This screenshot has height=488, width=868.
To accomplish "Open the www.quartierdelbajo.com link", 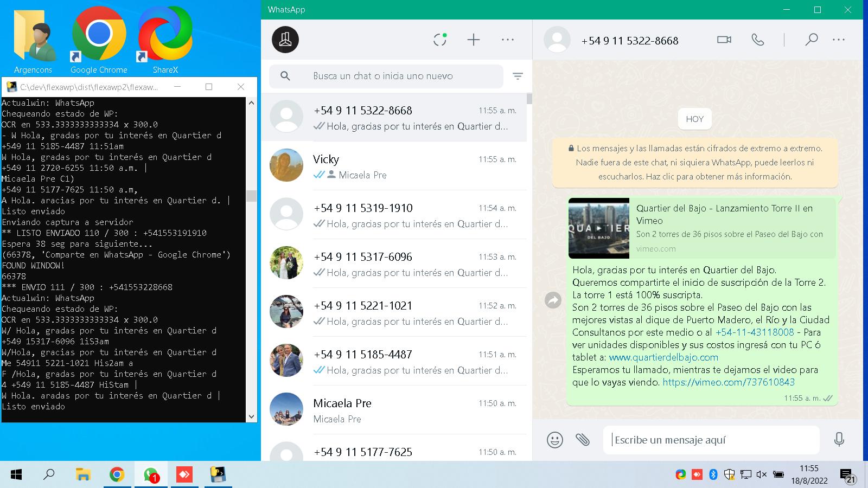I will [x=663, y=357].
